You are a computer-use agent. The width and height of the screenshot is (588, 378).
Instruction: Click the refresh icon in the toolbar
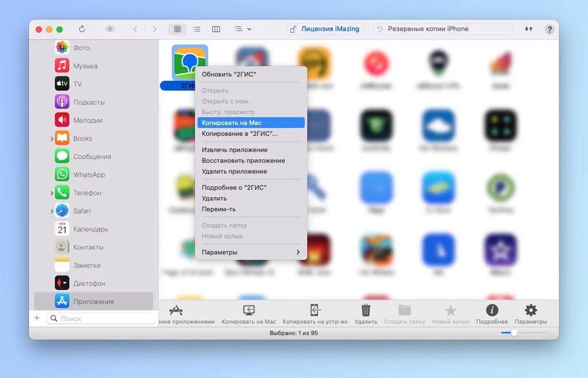coord(82,29)
